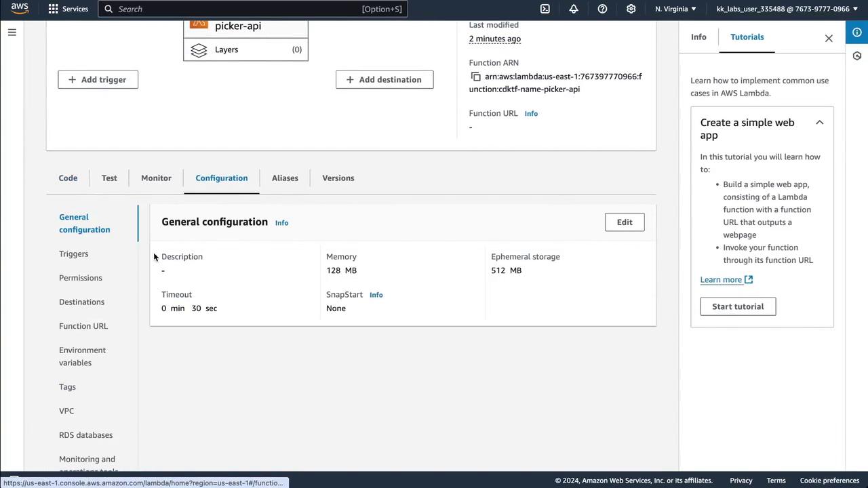Open Environment variables in configuration menu
The width and height of the screenshot is (868, 488).
82,357
